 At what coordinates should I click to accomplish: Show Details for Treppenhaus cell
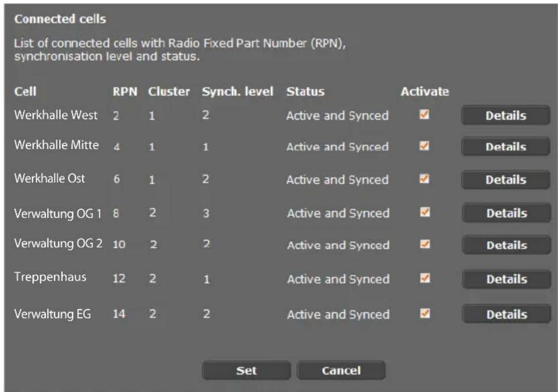coord(506,279)
